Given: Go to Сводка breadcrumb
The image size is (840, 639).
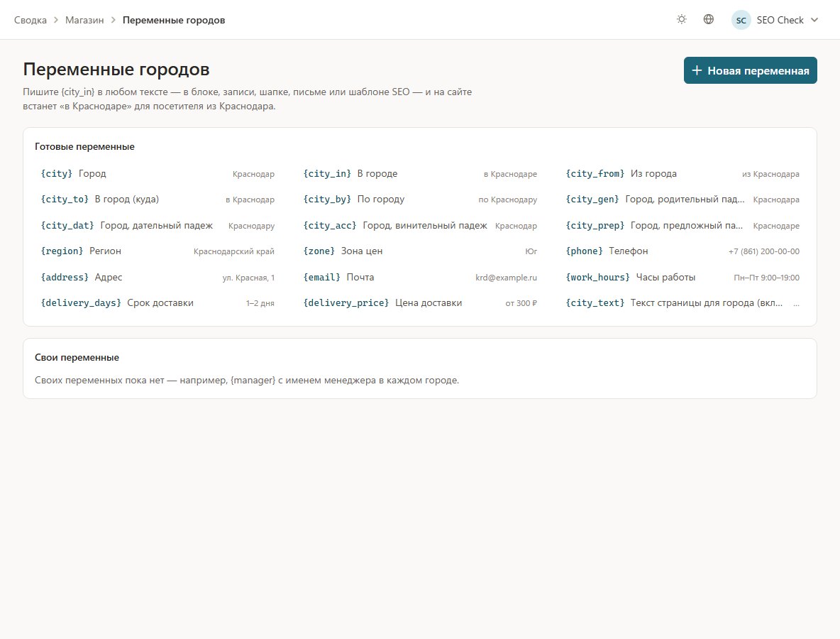Looking at the screenshot, I should (30, 20).
